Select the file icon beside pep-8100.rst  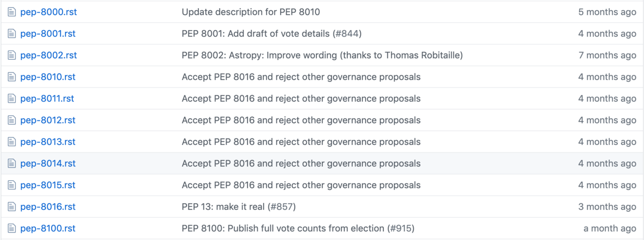(x=12, y=228)
